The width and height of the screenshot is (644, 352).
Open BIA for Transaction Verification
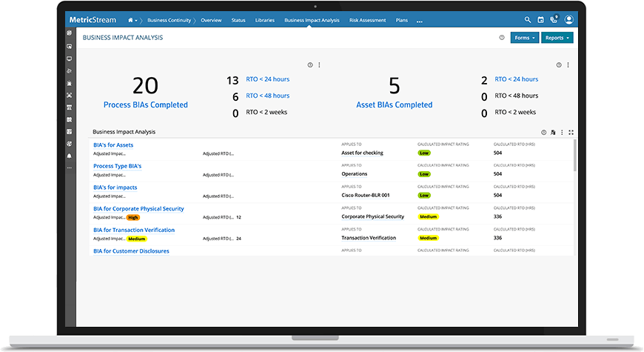(x=134, y=230)
